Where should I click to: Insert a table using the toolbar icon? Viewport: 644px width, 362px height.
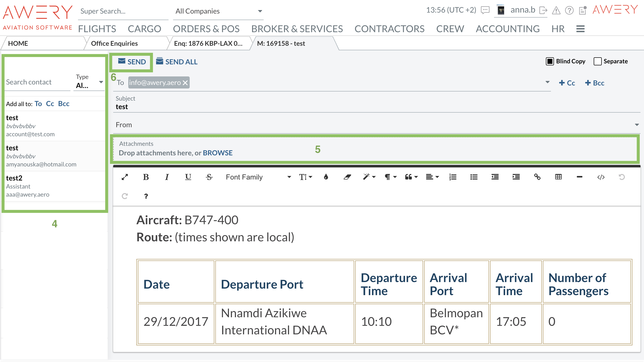click(558, 177)
